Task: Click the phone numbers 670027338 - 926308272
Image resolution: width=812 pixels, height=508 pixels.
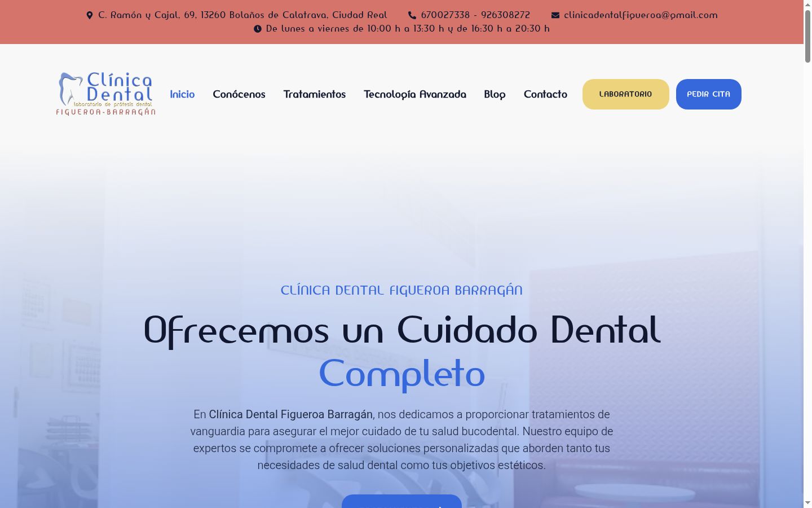Action: click(475, 15)
